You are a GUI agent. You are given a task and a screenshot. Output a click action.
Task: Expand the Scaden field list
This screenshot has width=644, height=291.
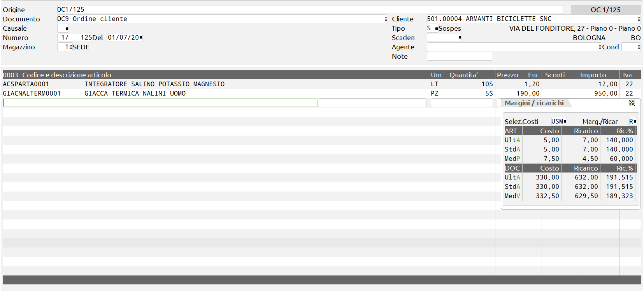pos(460,38)
